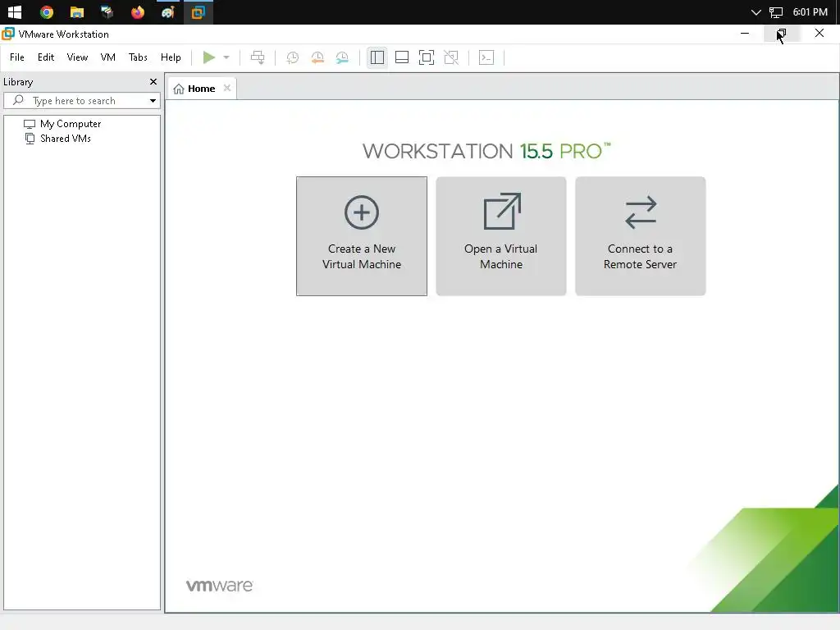Screen dimensions: 840x630
Task: Open the Tabs menu
Action: tap(138, 57)
